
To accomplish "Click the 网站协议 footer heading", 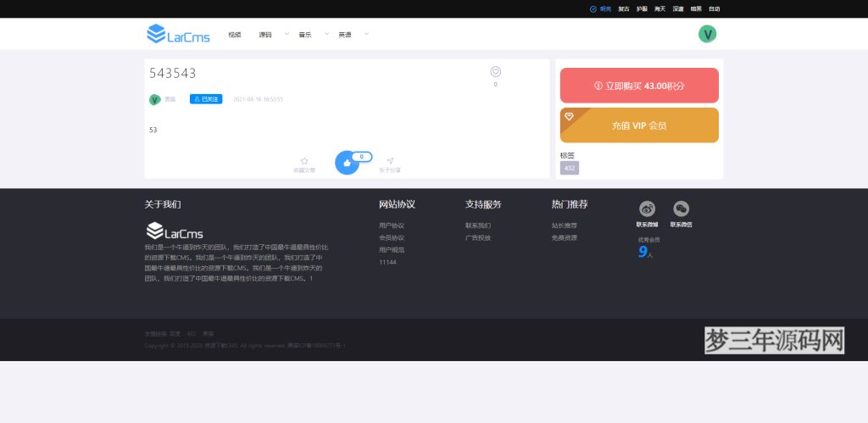I will tap(397, 204).
